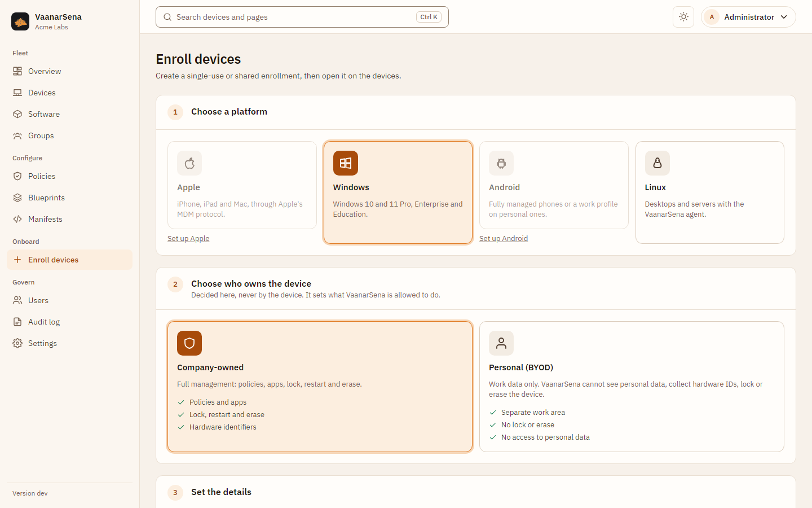Select the Windows platform card
This screenshot has width=812, height=508.
(x=398, y=192)
